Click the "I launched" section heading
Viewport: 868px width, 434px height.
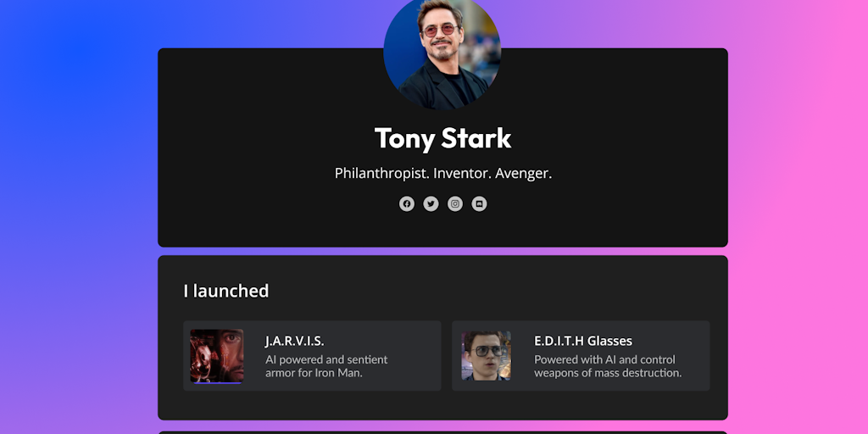[226, 291]
